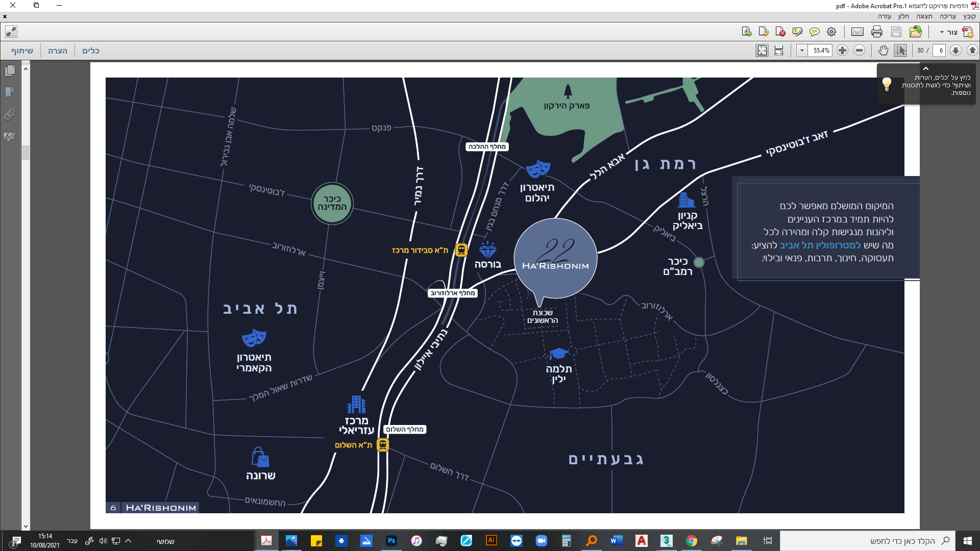Click the Print icon in the toolbar

(877, 32)
